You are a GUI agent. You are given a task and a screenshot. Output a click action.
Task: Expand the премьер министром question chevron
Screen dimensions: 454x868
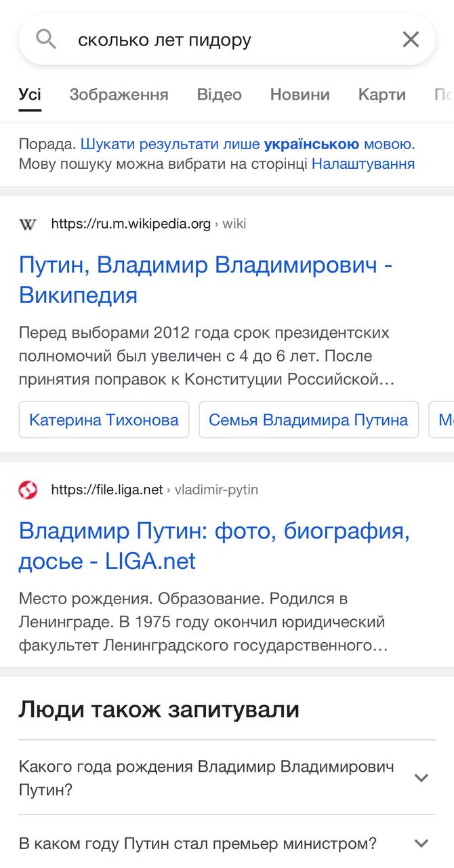tap(421, 844)
